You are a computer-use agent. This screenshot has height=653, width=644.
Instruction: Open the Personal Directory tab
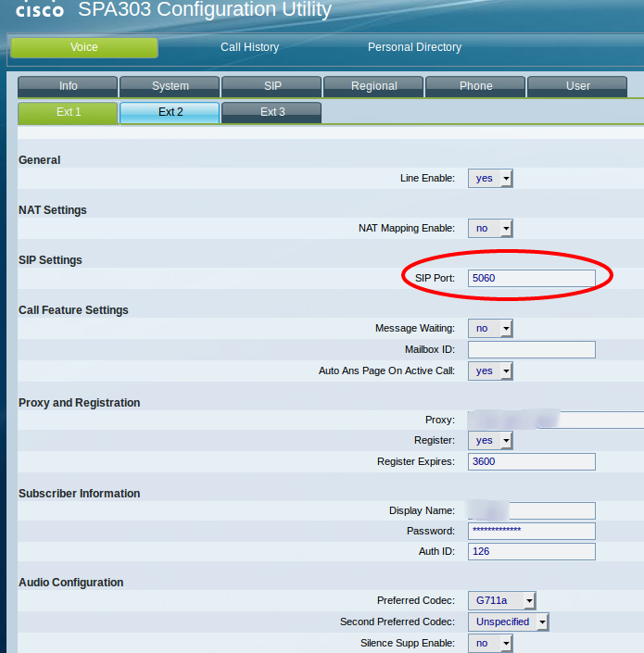[x=414, y=47]
